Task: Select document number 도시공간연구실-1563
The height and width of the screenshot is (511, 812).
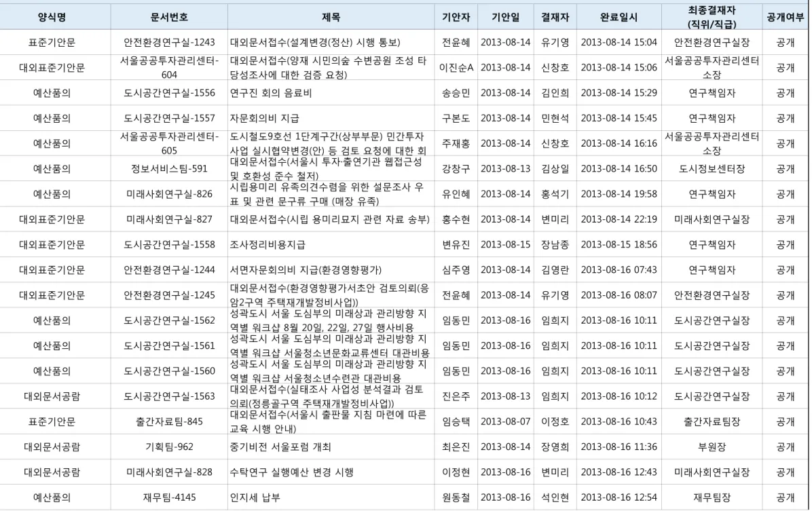Action: coord(169,396)
